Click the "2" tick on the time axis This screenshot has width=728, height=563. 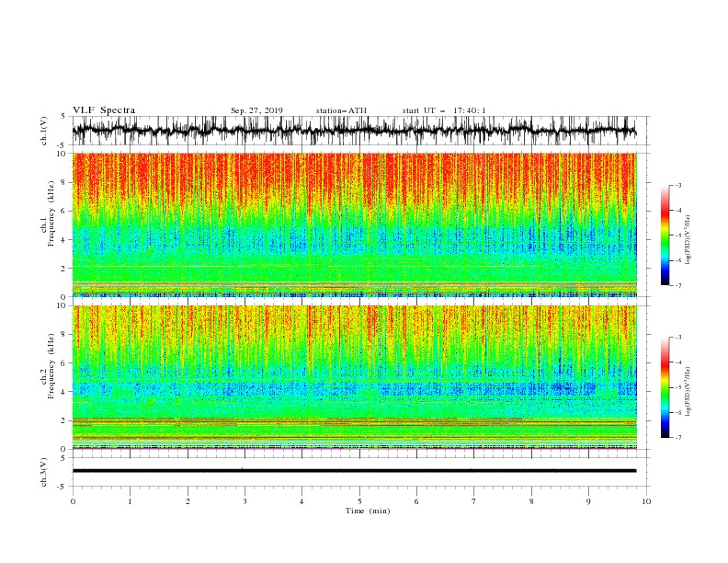188,501
